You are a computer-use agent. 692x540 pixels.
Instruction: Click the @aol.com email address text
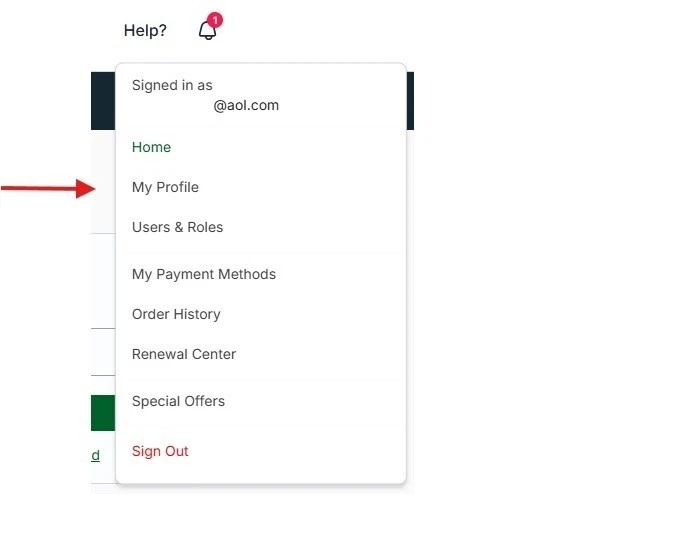(246, 105)
